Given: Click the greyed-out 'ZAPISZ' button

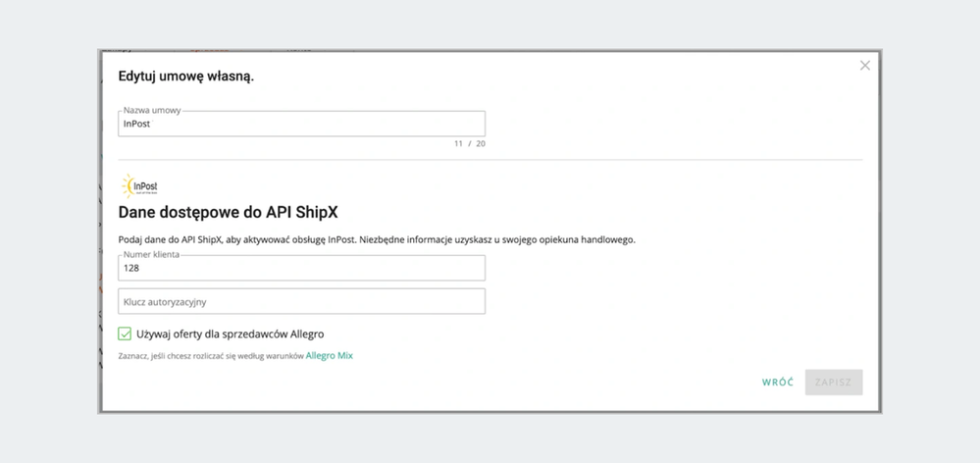Looking at the screenshot, I should 833,383.
